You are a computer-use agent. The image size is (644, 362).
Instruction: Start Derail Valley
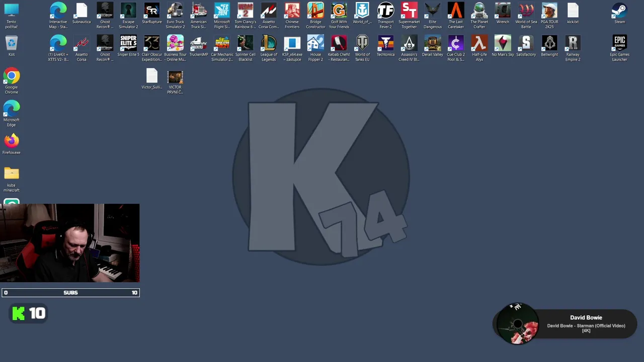click(x=432, y=46)
